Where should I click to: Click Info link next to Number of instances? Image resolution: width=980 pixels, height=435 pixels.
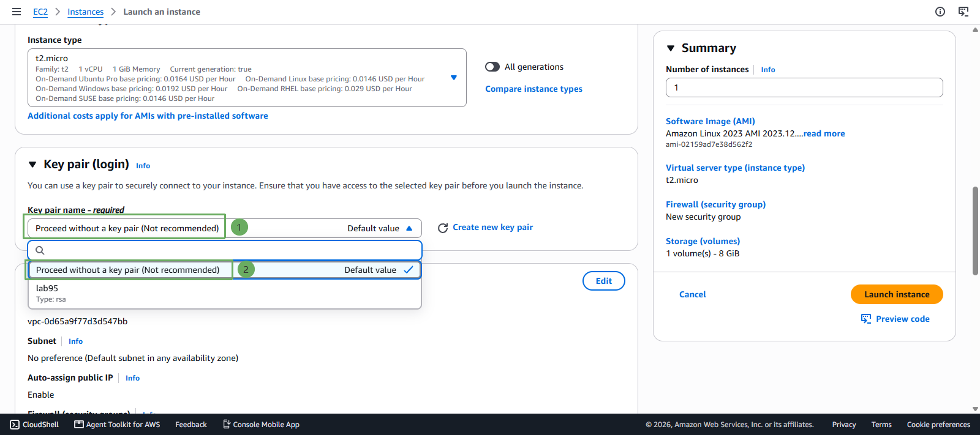click(768, 70)
